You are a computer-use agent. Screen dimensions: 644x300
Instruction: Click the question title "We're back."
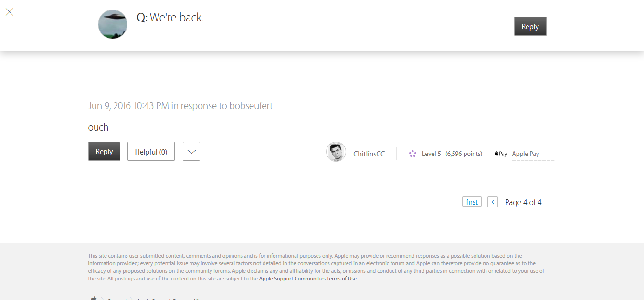(x=177, y=18)
